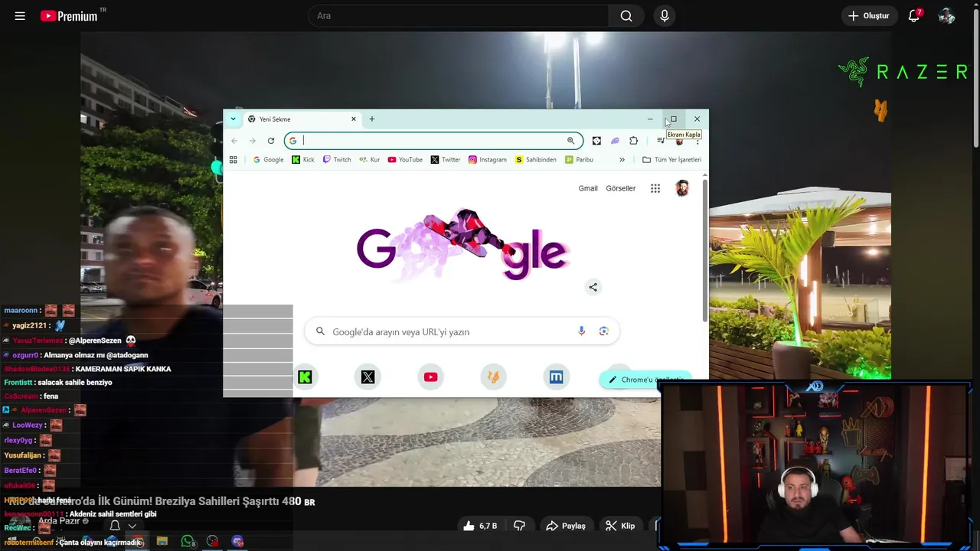Open Tüm Yer İşaretleri folder
Viewport: 980px width, 551px height.
(x=671, y=160)
